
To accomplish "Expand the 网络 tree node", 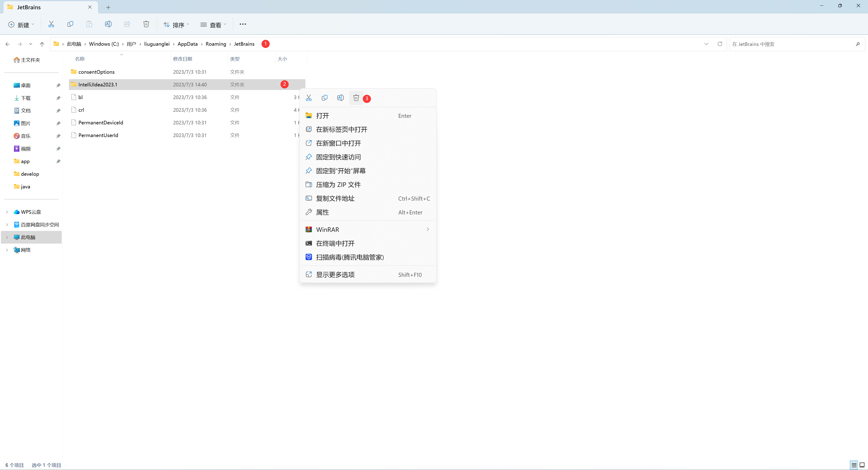I will (7, 250).
